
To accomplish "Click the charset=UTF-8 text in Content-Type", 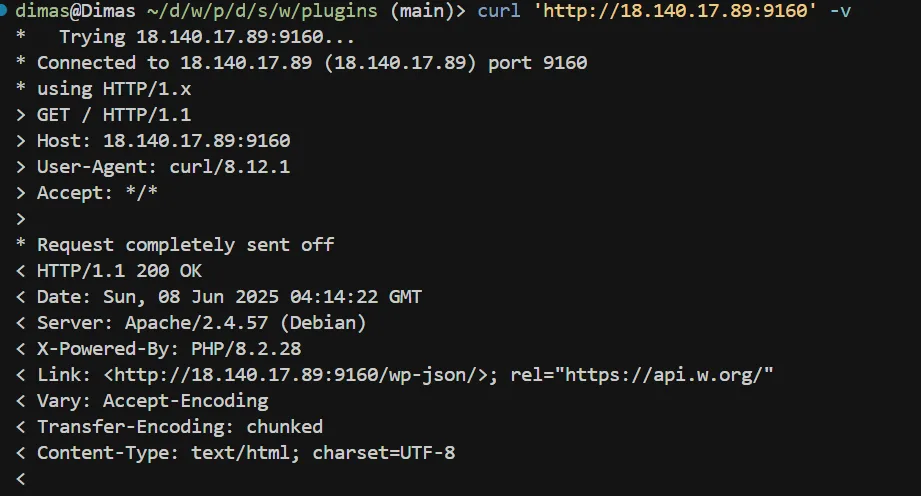I will coord(384,453).
